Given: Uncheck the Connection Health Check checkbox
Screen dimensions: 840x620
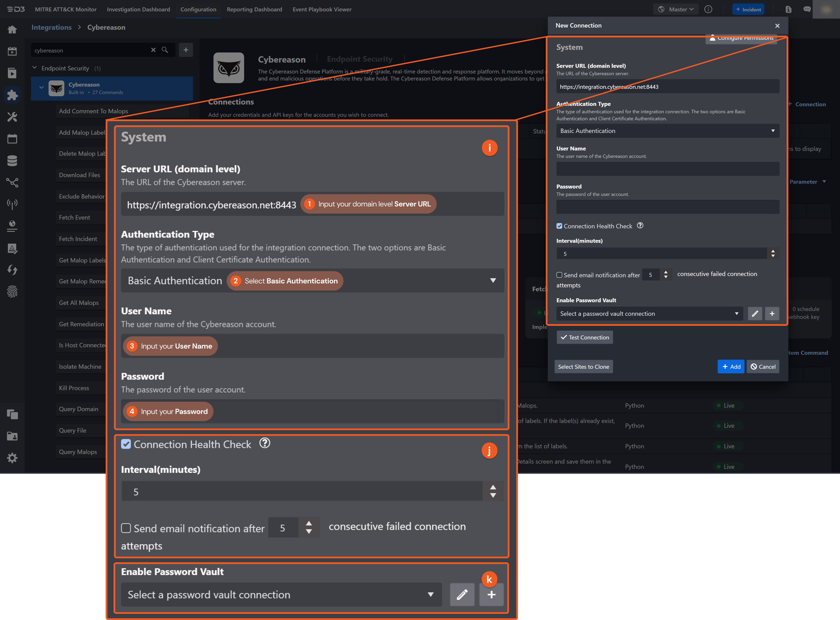Looking at the screenshot, I should [126, 444].
